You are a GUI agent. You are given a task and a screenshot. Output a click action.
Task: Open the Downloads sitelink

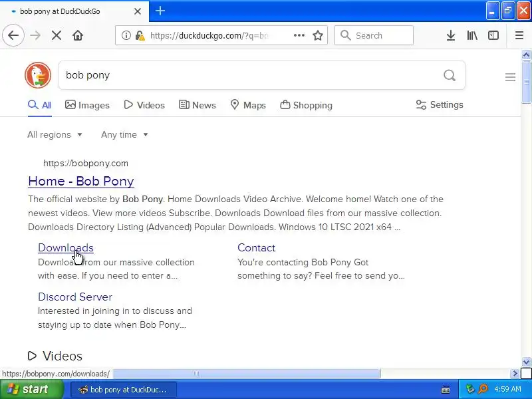coord(66,247)
